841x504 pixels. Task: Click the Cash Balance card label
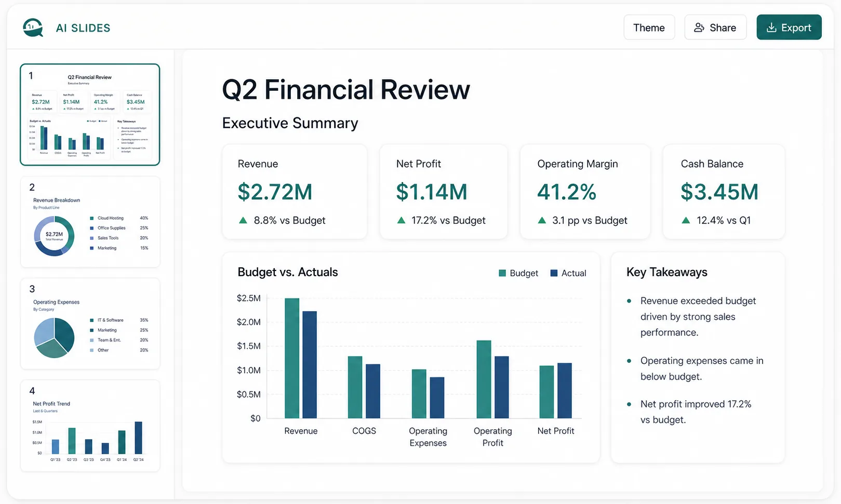[x=712, y=164]
